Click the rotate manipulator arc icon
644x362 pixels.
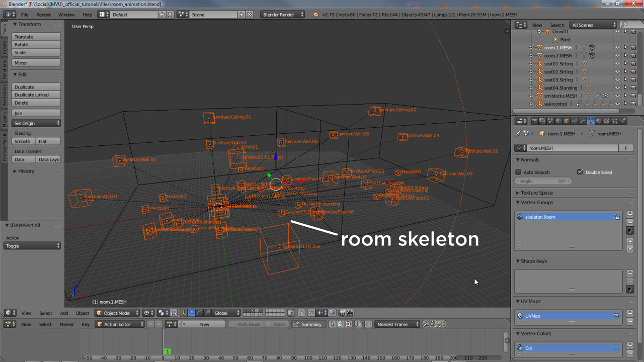point(199,313)
